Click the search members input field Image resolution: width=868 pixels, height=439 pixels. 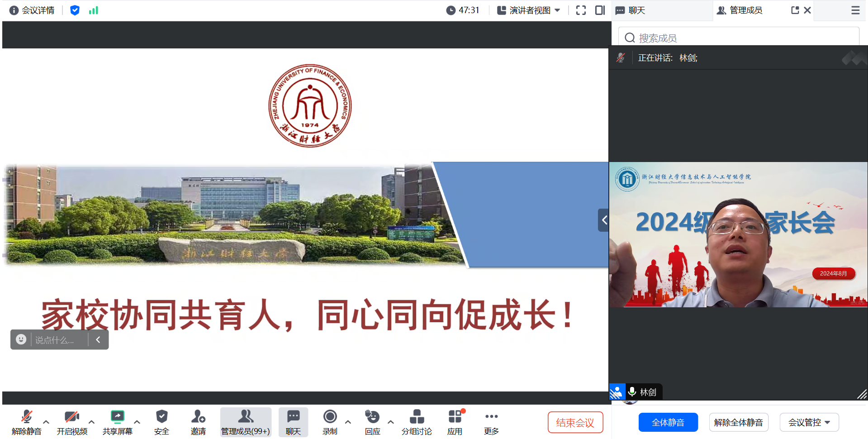742,38
